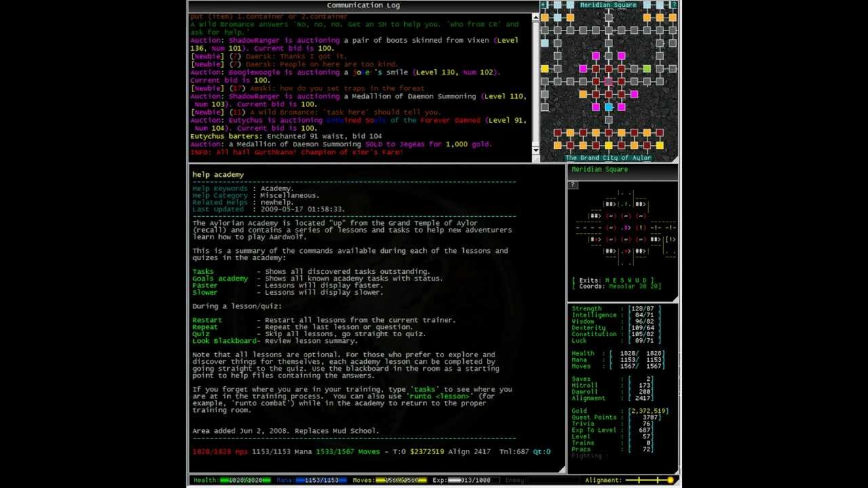Click the ASCII minimap help question mark button
This screenshot has height=488, width=868.
[x=573, y=184]
